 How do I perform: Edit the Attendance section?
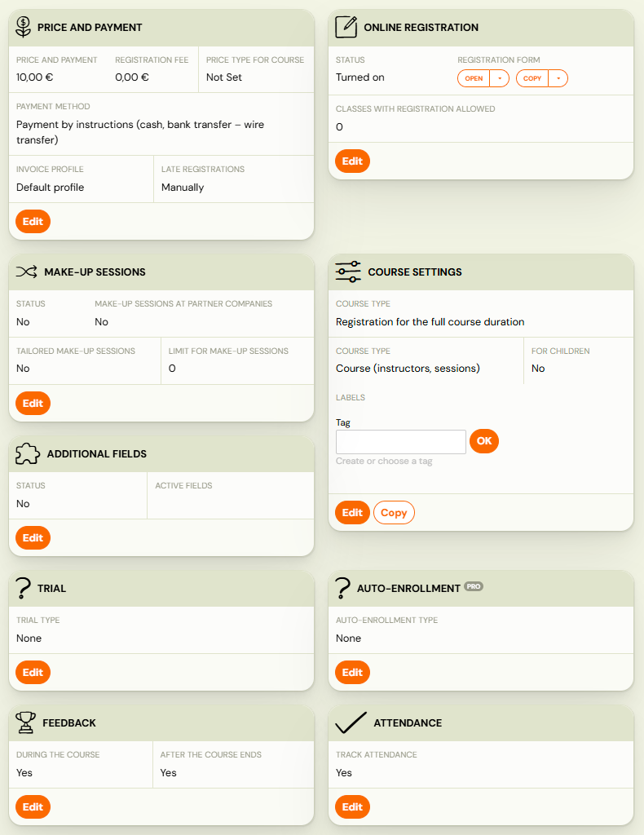click(352, 806)
